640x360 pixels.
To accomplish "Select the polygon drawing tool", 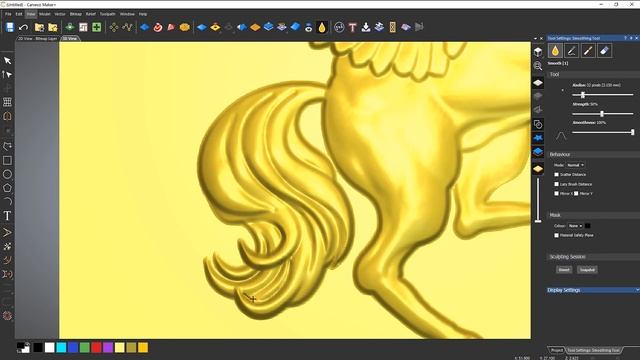I will (7, 188).
